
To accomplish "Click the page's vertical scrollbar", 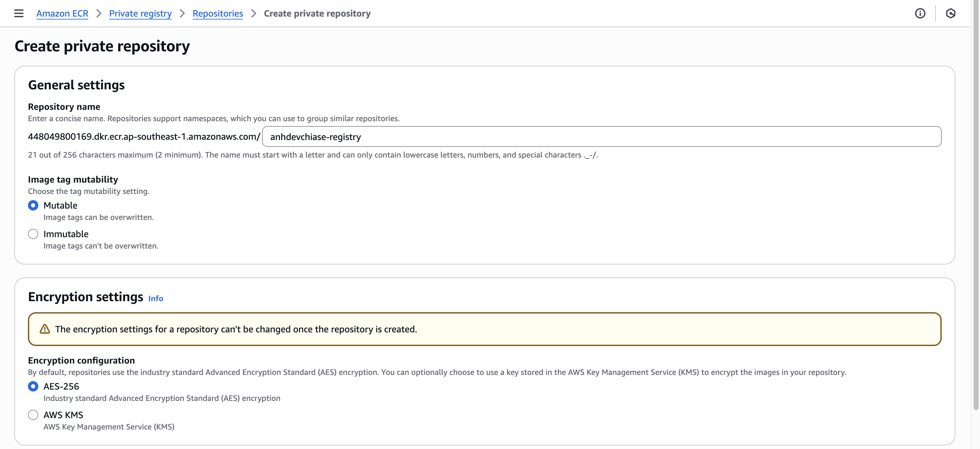I will [975, 205].
